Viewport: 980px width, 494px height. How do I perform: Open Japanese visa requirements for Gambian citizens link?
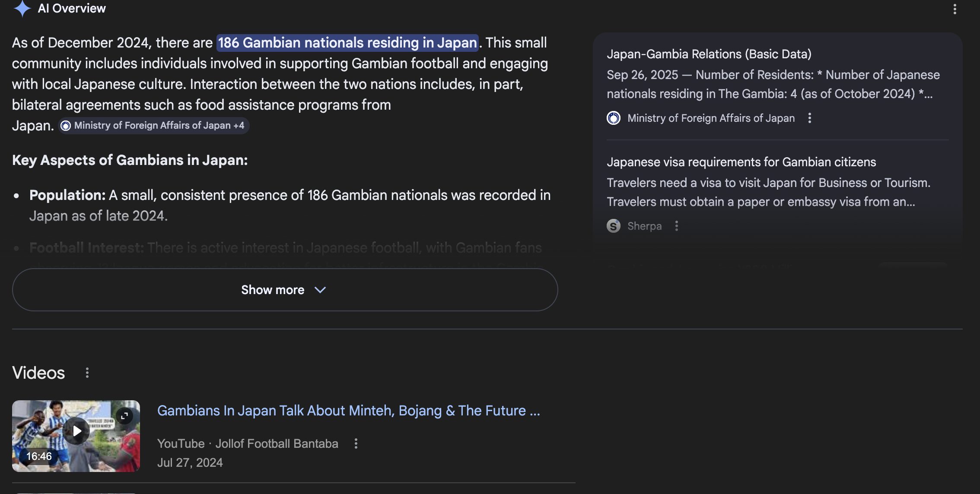tap(741, 162)
